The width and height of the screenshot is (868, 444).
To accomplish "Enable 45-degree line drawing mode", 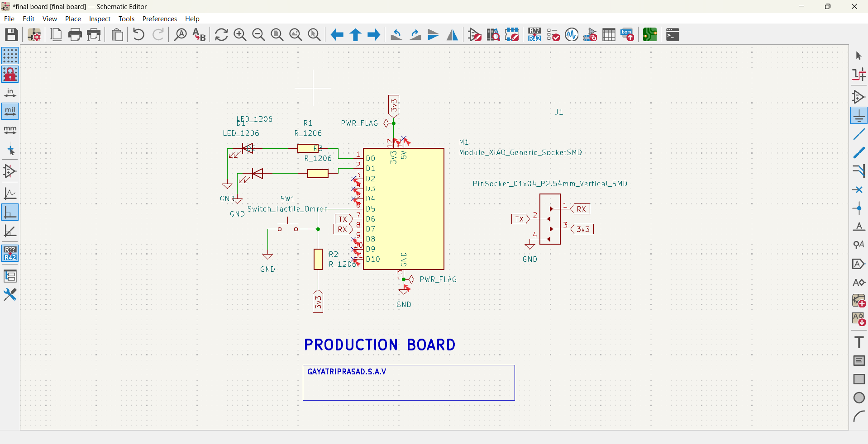I will [10, 231].
